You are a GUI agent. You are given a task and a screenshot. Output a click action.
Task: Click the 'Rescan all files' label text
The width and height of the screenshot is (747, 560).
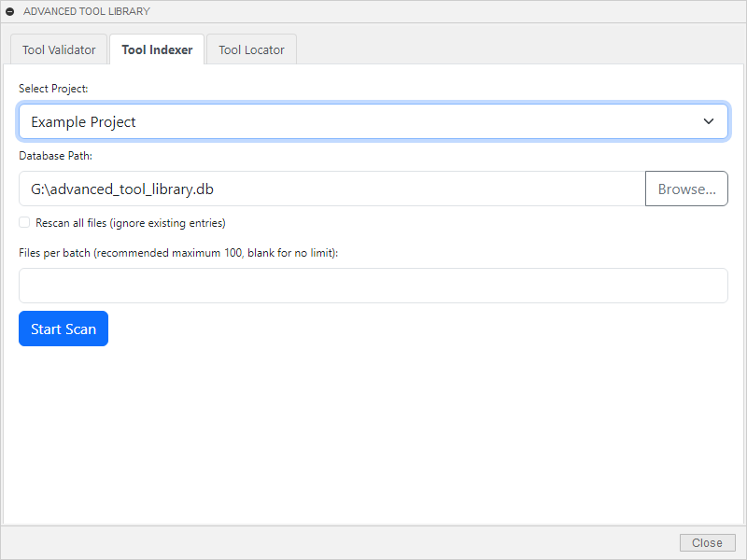131,223
